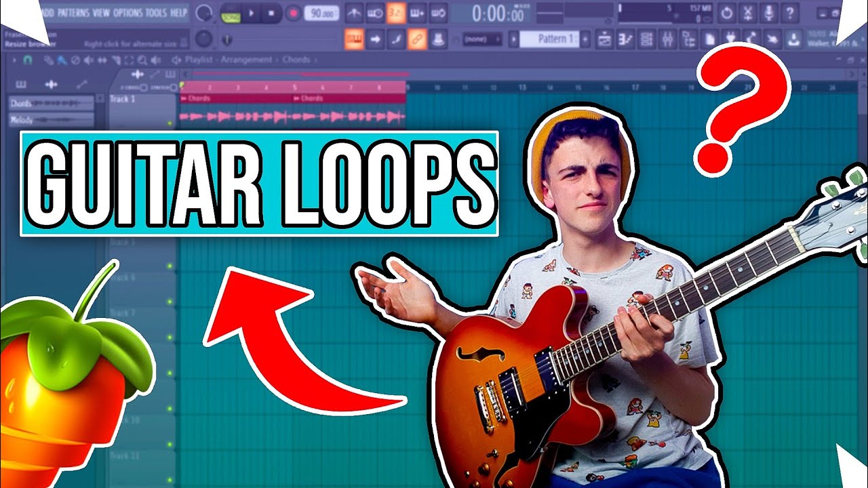868x488 pixels.
Task: Open the PATTERNS menu
Action: [x=73, y=12]
